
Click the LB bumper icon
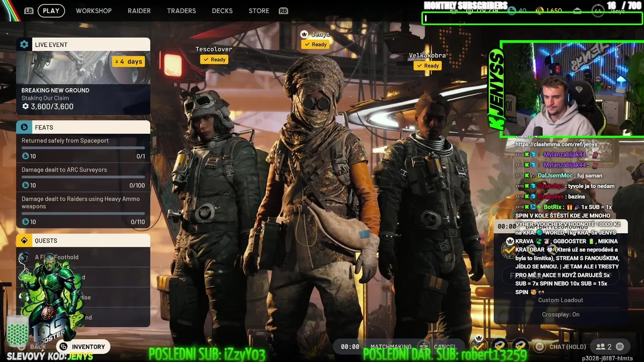(29, 11)
